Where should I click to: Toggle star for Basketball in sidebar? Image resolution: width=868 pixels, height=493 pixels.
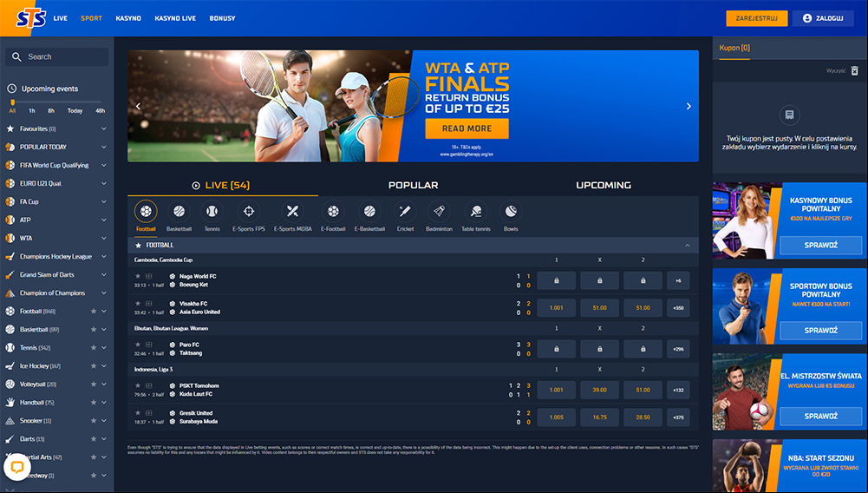(94, 330)
